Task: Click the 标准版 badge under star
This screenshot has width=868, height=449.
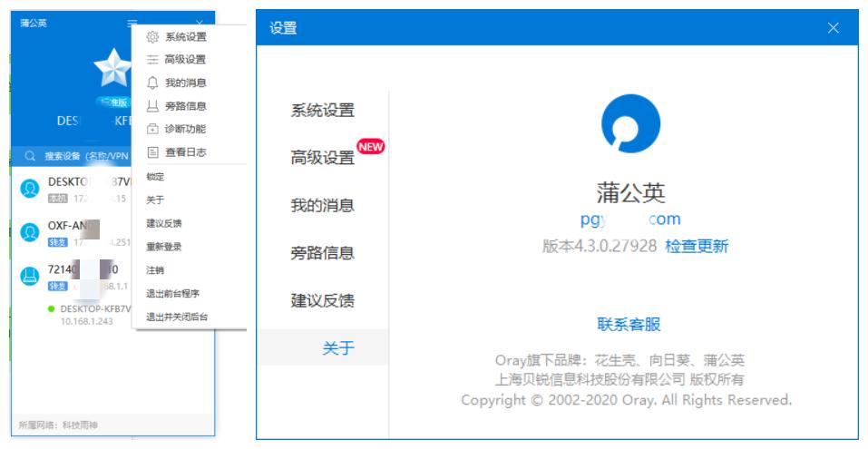Action: tap(113, 102)
